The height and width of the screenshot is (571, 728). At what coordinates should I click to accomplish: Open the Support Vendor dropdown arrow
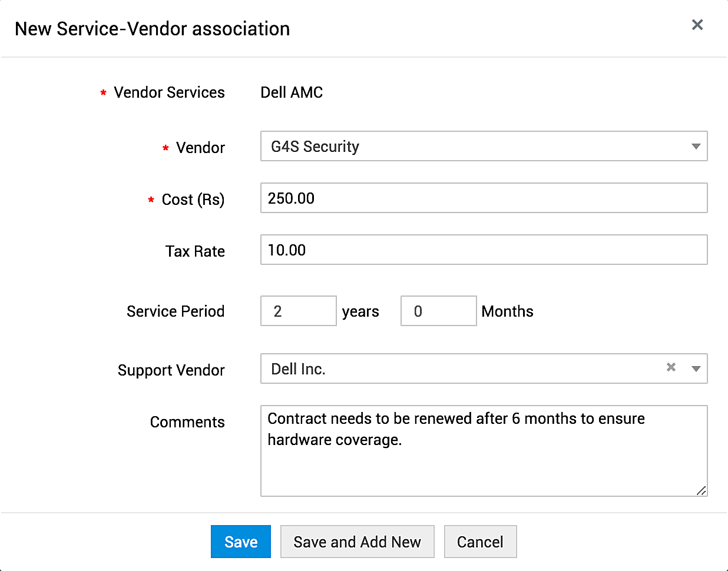(x=696, y=369)
